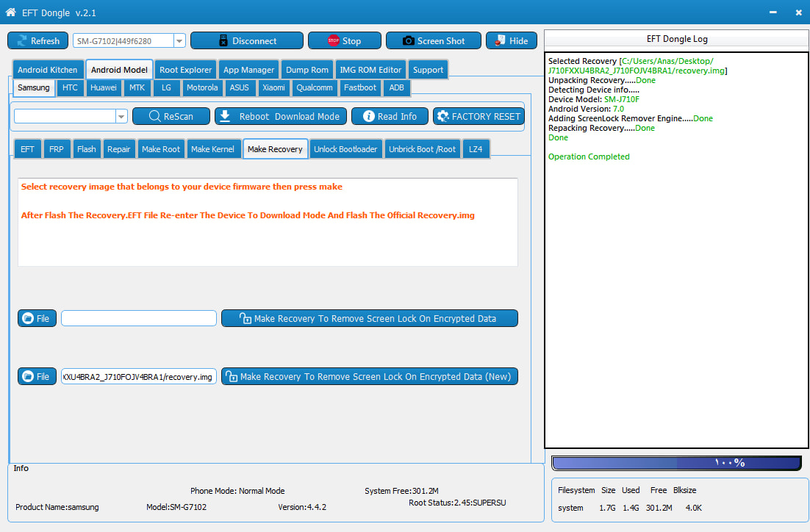
Task: Select the Huawei brand tab
Action: click(104, 87)
